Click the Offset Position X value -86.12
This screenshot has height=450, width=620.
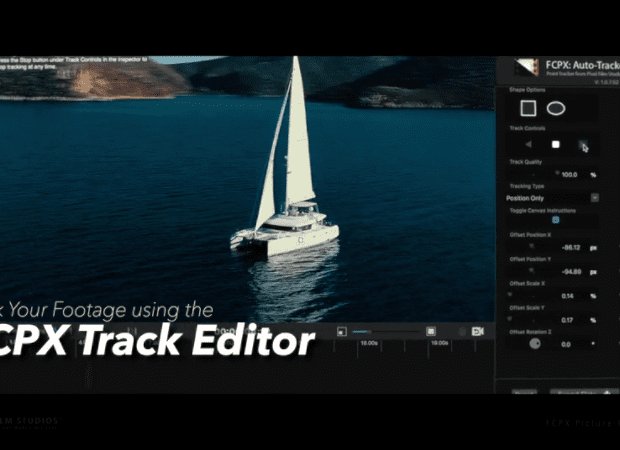571,248
